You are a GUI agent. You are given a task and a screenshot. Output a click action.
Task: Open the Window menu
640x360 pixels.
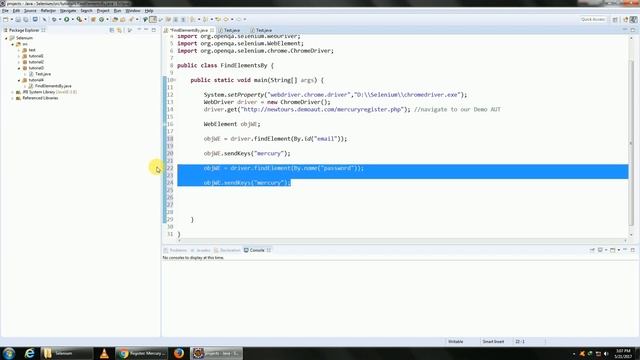point(133,11)
